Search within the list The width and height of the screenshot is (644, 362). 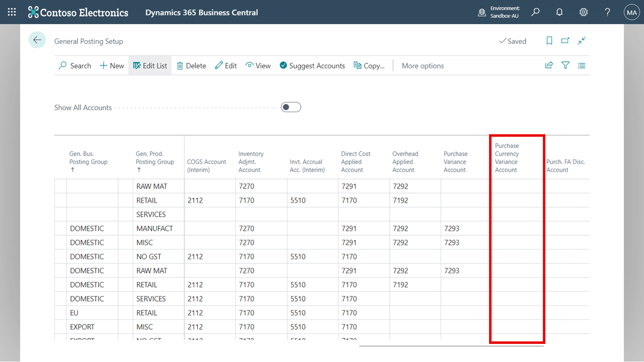click(x=74, y=65)
